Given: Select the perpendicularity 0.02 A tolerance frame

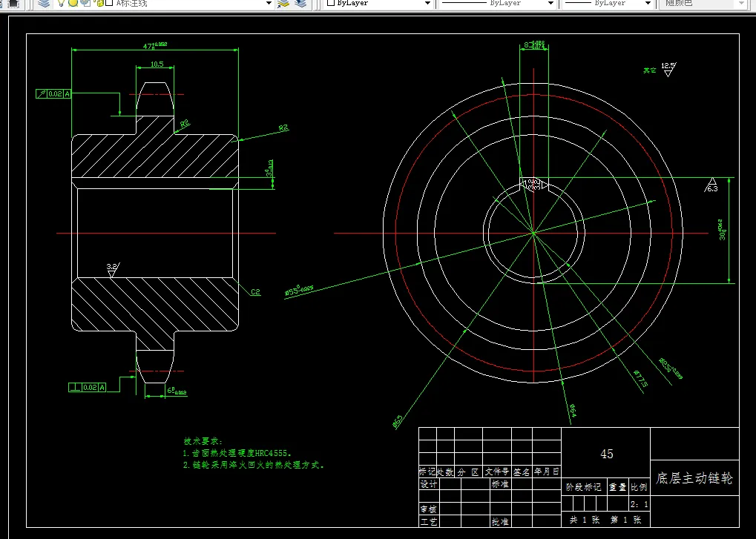Looking at the screenshot, I should click(x=88, y=387).
